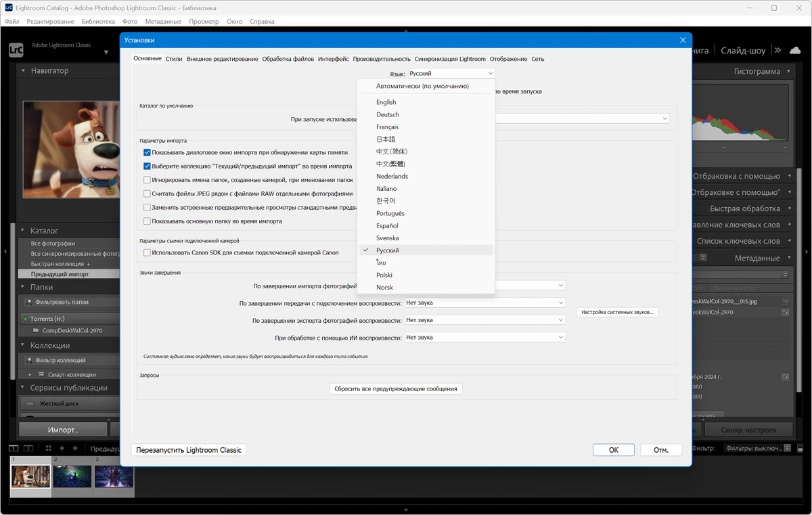This screenshot has width=812, height=515.
Task: Click the OK button
Action: (x=613, y=449)
